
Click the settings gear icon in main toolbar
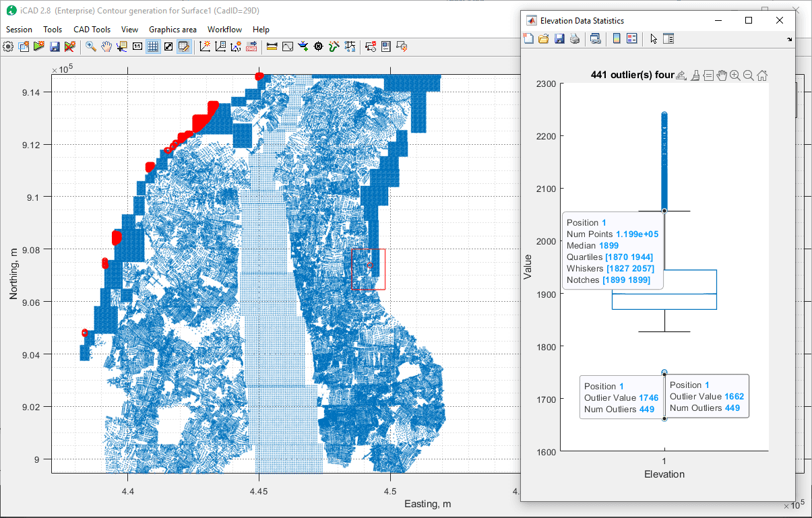point(8,46)
